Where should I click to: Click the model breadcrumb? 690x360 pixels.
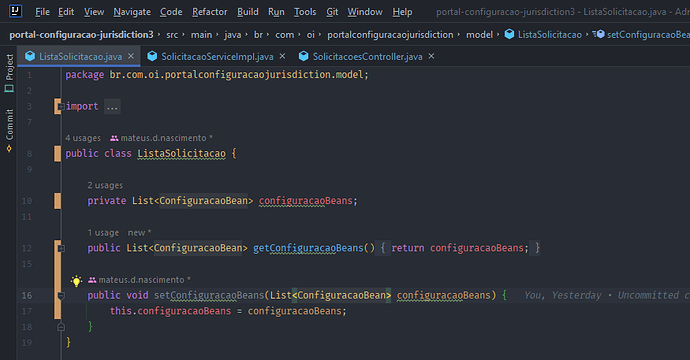[479, 35]
